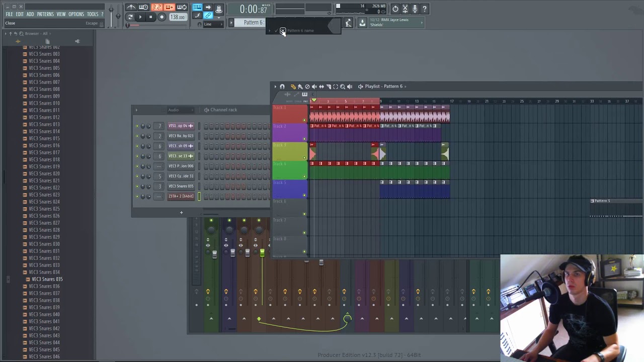Viewport: 644px width, 362px height.
Task: Select the playlist Mute tool
Action: pyautogui.click(x=314, y=86)
